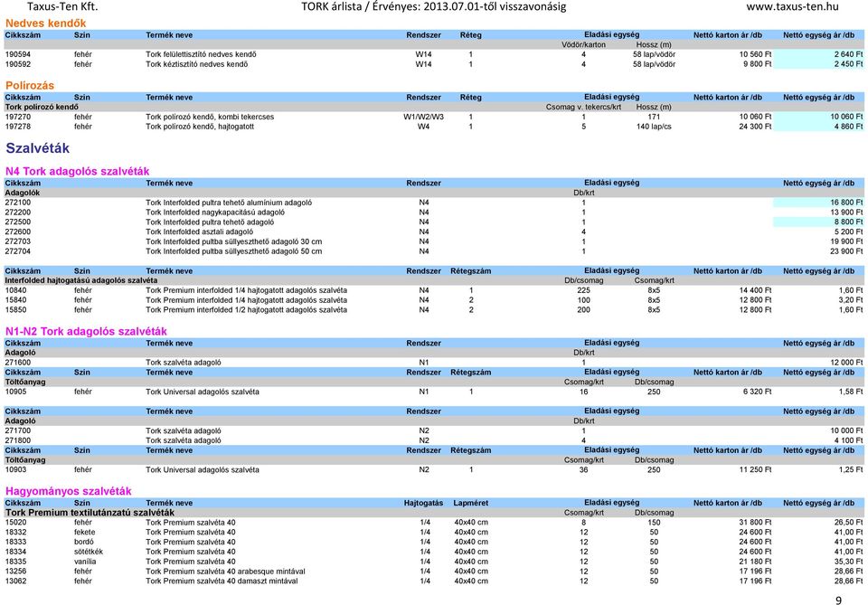Select the "N4 Tork adagolós szalvéták" heading
Screen dimensions: 868x605
(78, 172)
